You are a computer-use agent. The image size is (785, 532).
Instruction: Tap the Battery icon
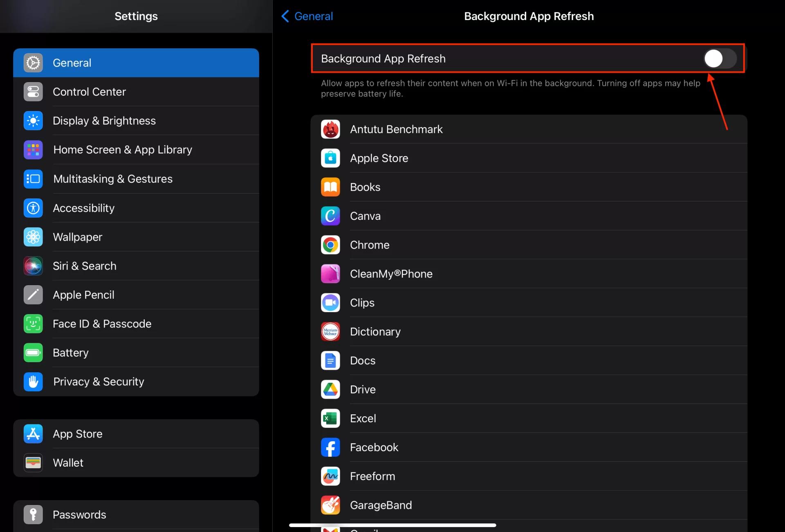coord(33,353)
